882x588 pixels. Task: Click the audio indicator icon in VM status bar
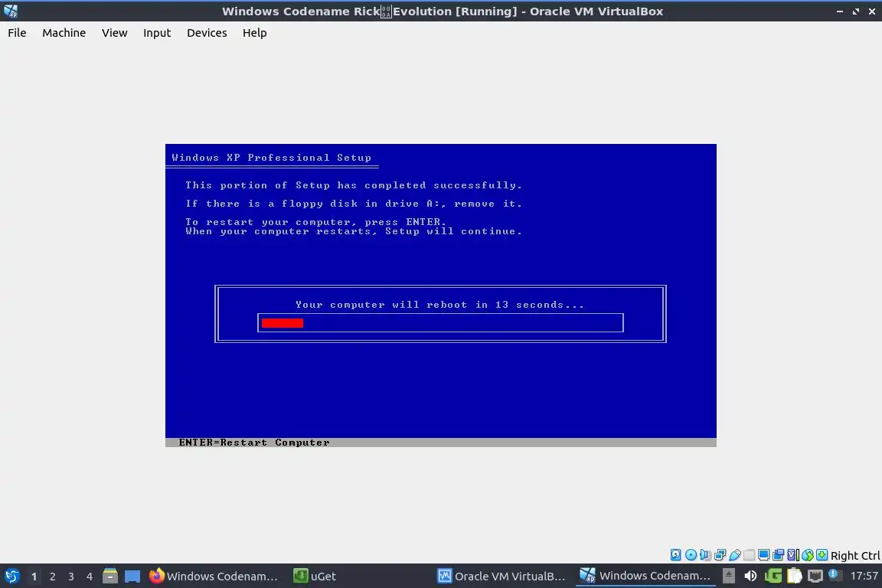[x=705, y=555]
